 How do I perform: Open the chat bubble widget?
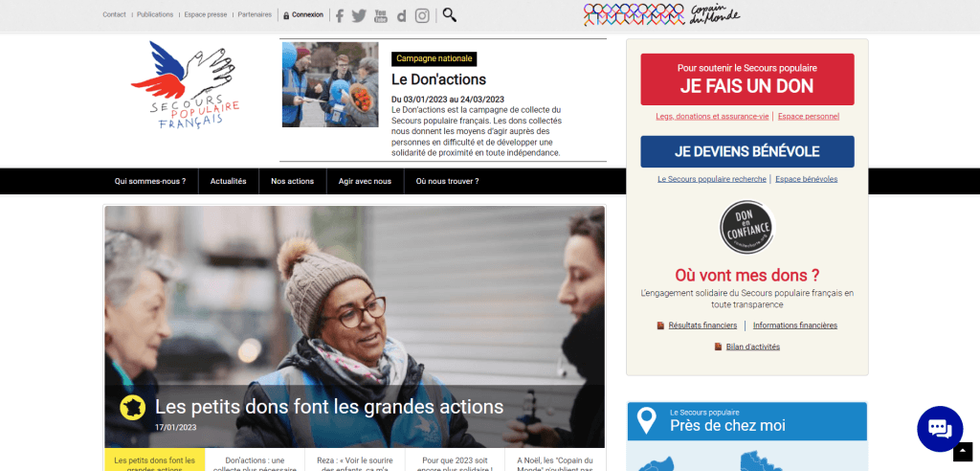pos(940,429)
